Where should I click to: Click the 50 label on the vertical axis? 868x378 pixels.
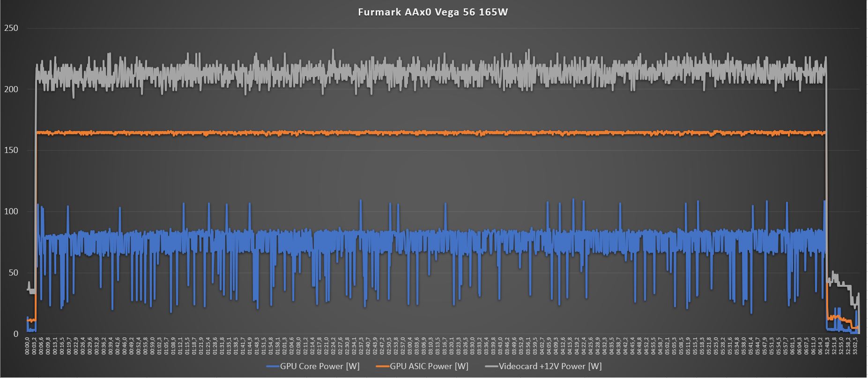point(13,273)
